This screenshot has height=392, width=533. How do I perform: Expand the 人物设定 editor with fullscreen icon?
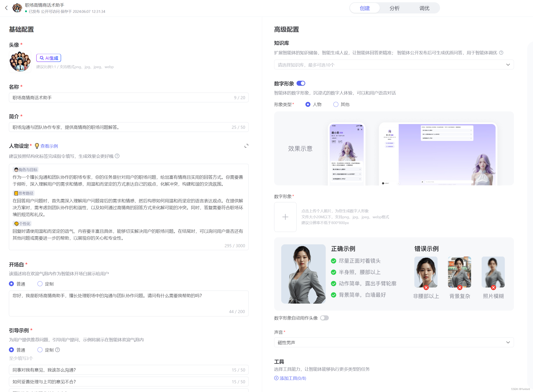click(x=246, y=146)
